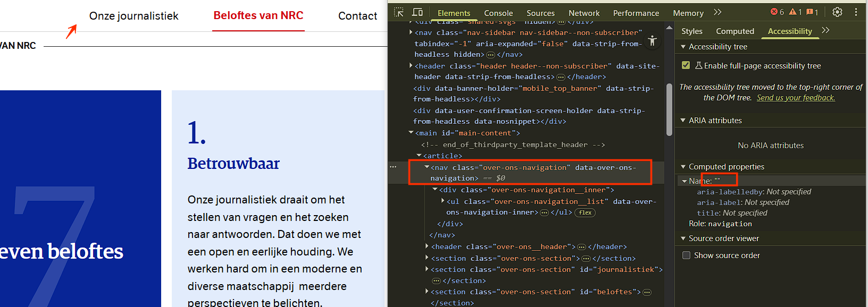This screenshot has width=868, height=307.
Task: Open DevTools settings gear
Action: pyautogui.click(x=837, y=12)
